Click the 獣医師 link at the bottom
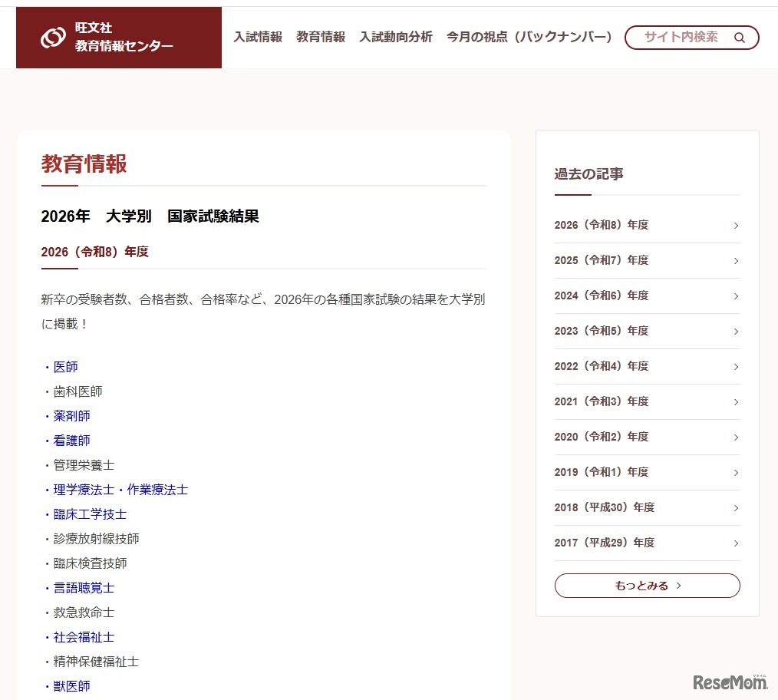Viewport: 778px width, 700px height. 71,685
